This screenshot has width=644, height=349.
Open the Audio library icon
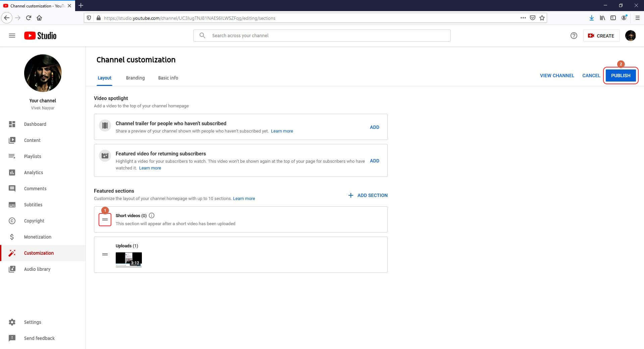tap(12, 269)
